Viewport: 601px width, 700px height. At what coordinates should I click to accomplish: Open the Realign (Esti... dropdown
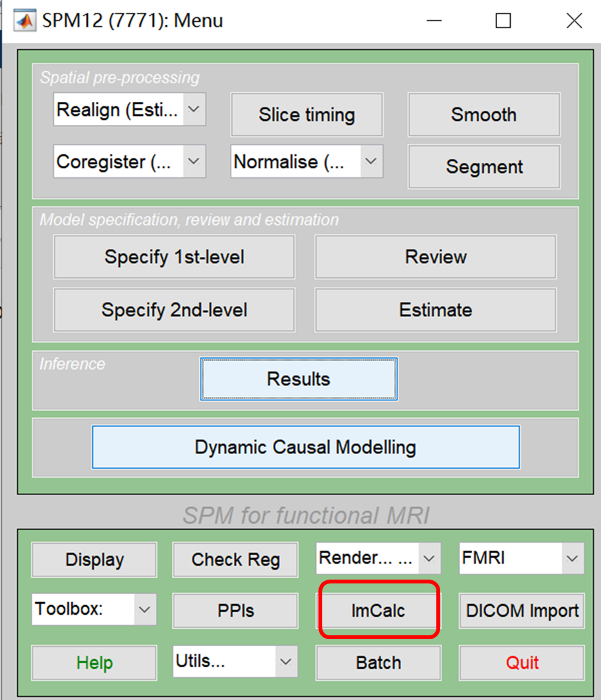pyautogui.click(x=129, y=110)
